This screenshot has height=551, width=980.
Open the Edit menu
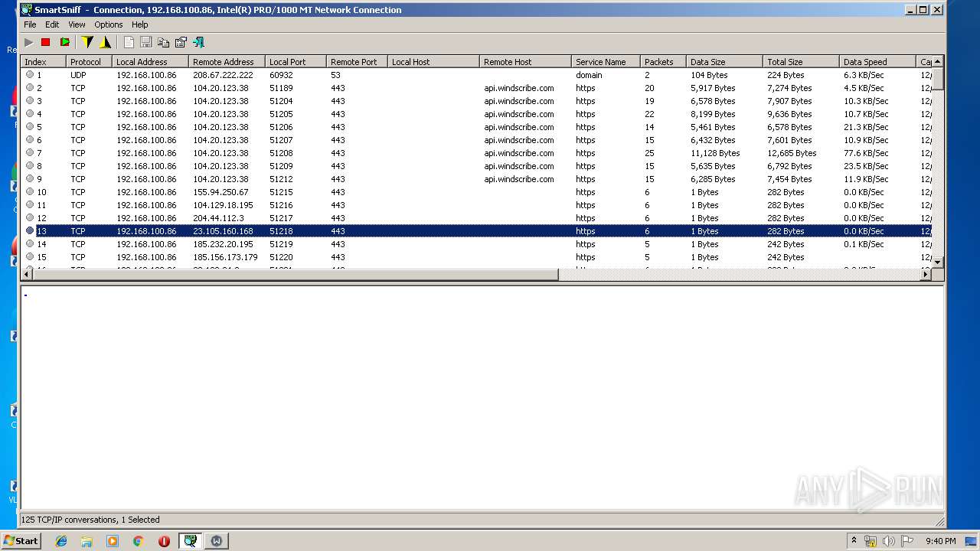pos(52,24)
